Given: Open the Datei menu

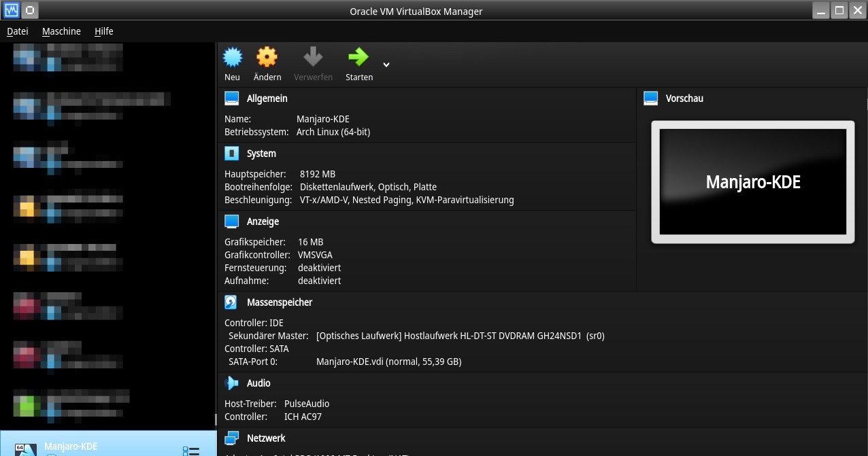Looking at the screenshot, I should pos(18,31).
